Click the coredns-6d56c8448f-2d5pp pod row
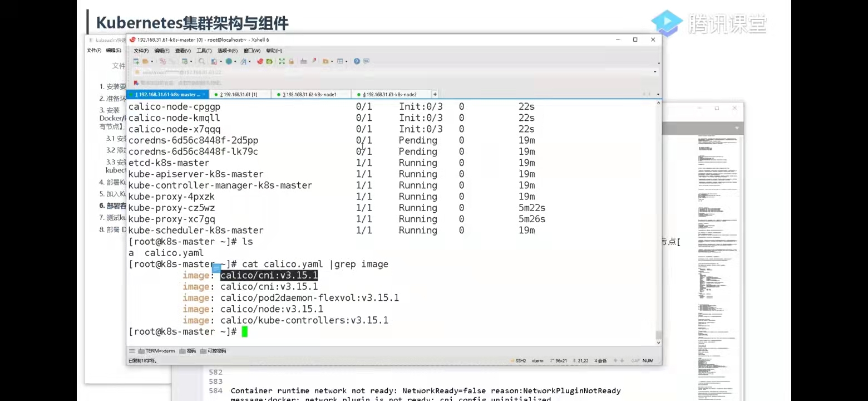 click(332, 140)
